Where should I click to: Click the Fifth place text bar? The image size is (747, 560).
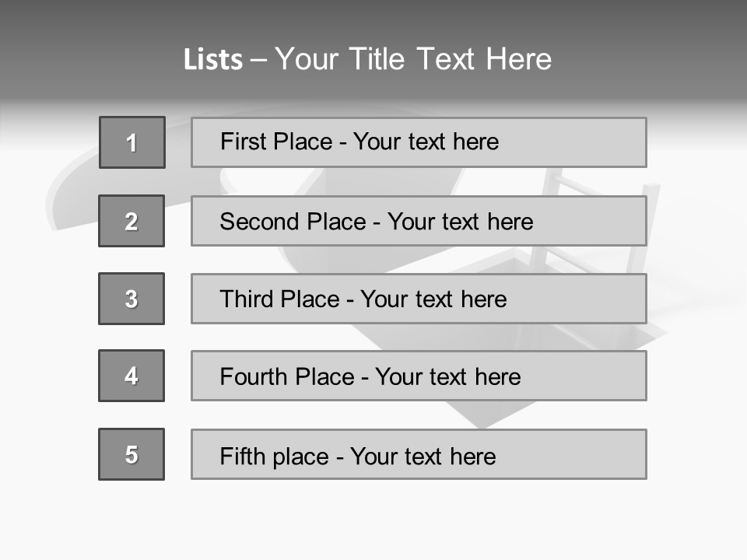[x=419, y=454]
